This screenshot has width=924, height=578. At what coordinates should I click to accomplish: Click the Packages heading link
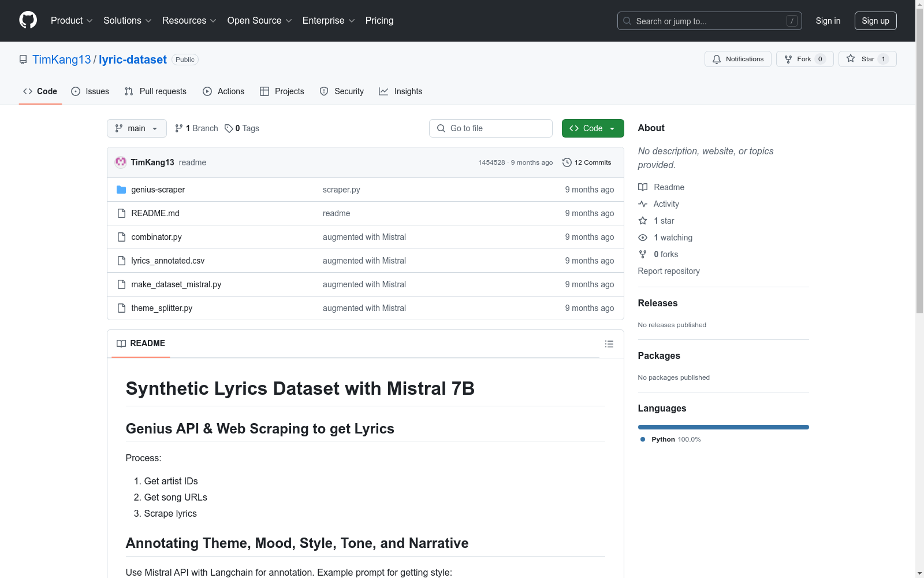point(659,355)
